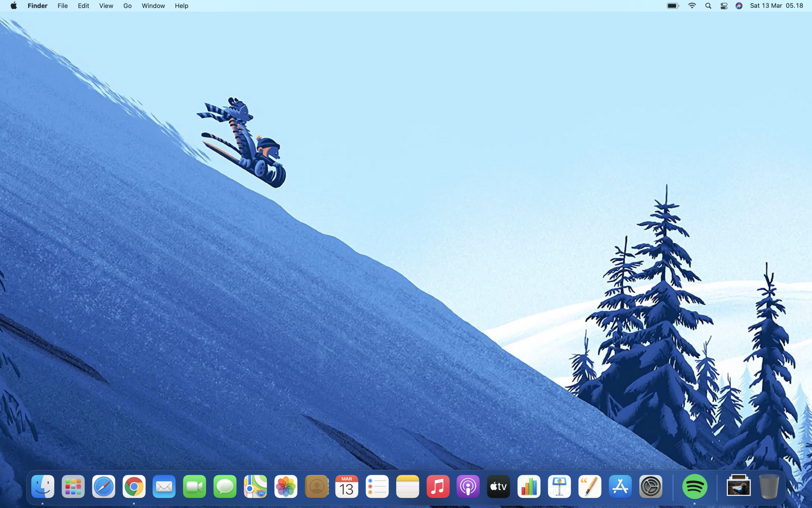The image size is (812, 508).
Task: Open Wi-Fi menu in menu bar
Action: (x=692, y=6)
